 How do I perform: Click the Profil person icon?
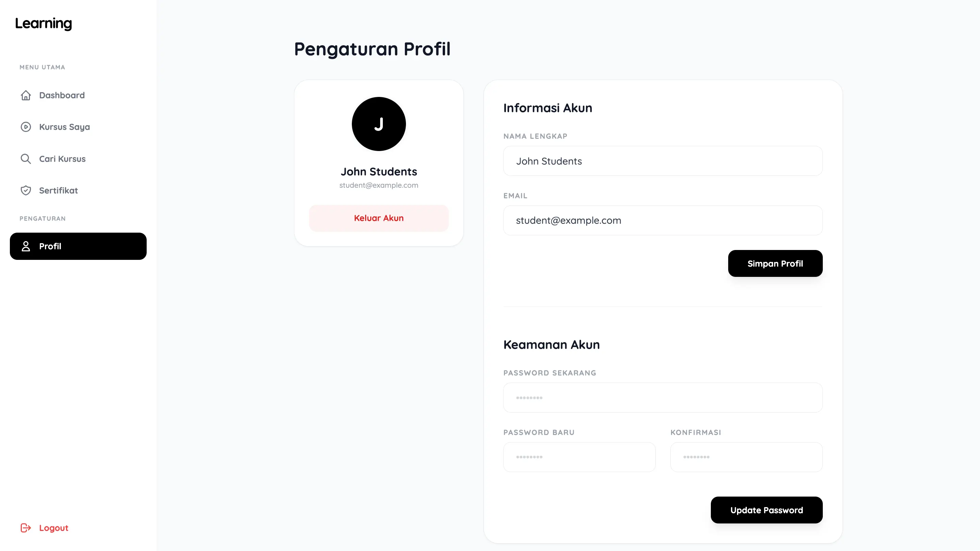(x=26, y=246)
